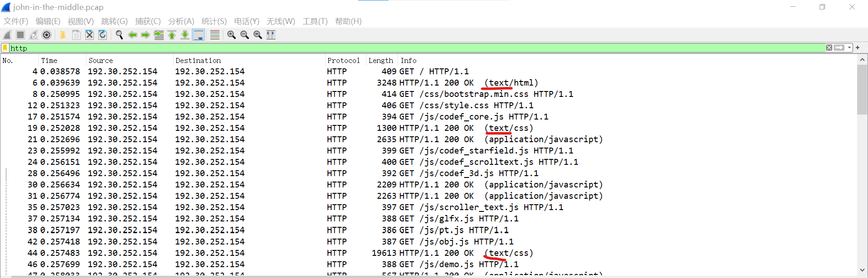Click inside the http display filter field
This screenshot has width=868, height=278.
416,48
